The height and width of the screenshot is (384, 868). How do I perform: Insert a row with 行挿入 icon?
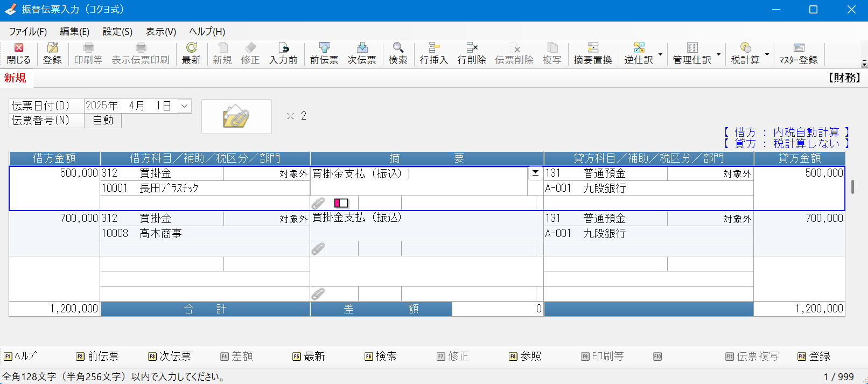[x=434, y=54]
